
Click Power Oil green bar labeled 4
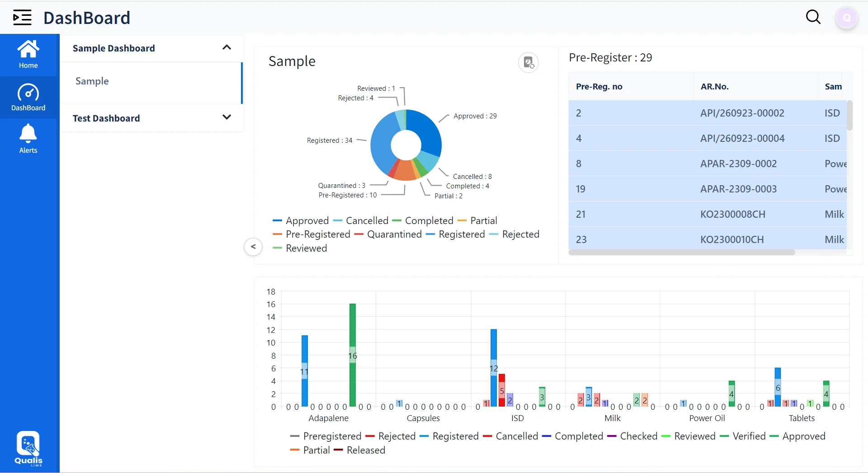(x=731, y=393)
